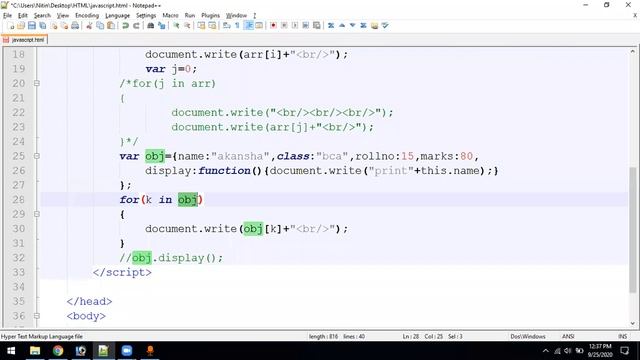
Task: Save the document with the Save icon
Action: tap(31, 26)
